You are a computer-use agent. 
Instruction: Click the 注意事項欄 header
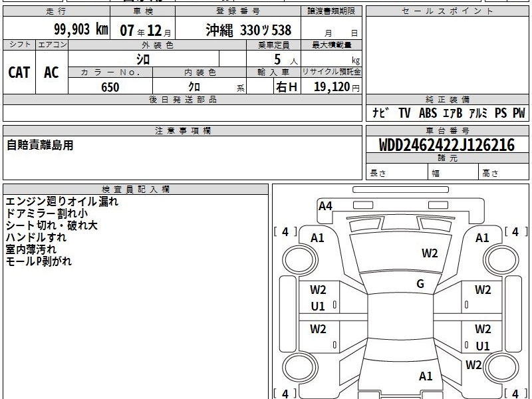[x=182, y=130]
